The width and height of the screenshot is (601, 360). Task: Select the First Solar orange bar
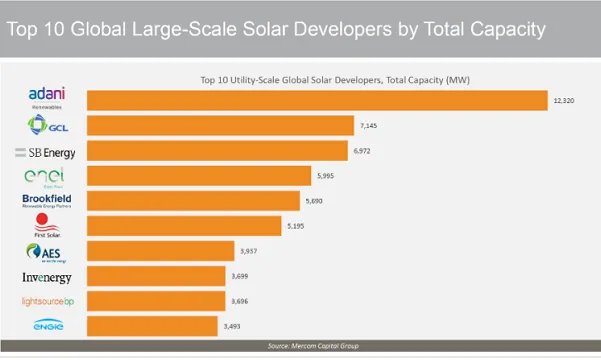pyautogui.click(x=184, y=226)
